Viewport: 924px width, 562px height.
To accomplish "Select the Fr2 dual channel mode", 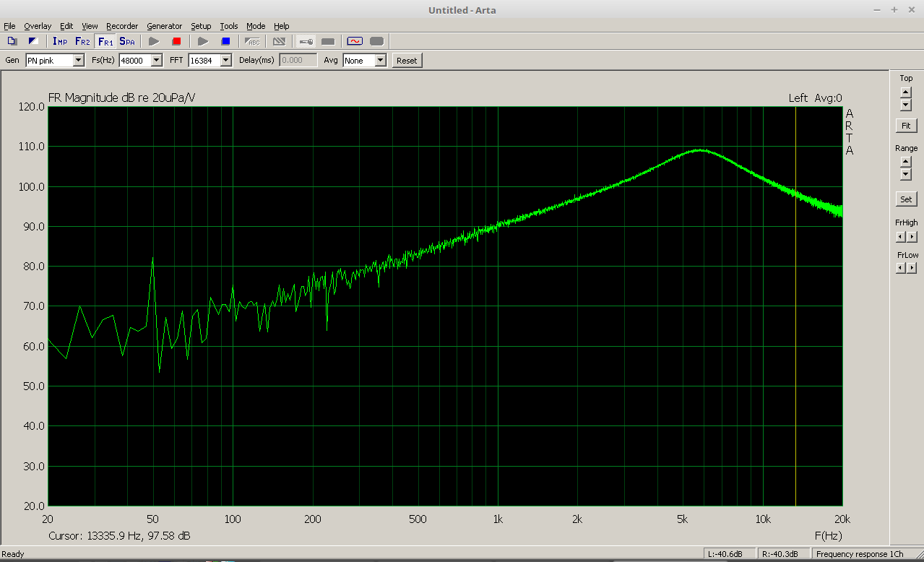I will tap(82, 41).
